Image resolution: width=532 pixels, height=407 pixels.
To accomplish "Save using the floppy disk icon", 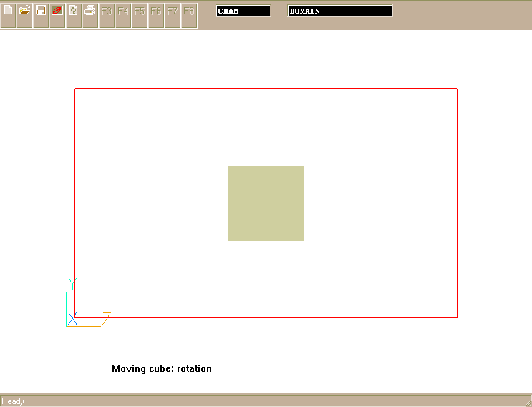I will pos(41,11).
